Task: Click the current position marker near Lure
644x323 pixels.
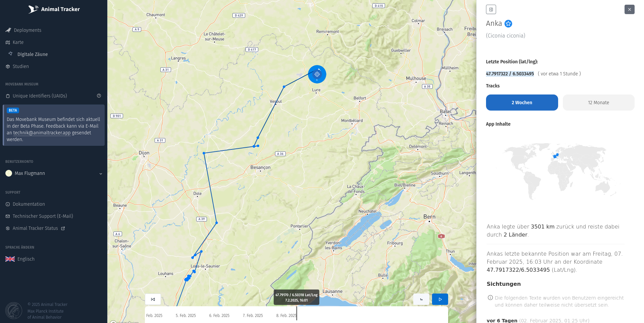Action: [317, 74]
